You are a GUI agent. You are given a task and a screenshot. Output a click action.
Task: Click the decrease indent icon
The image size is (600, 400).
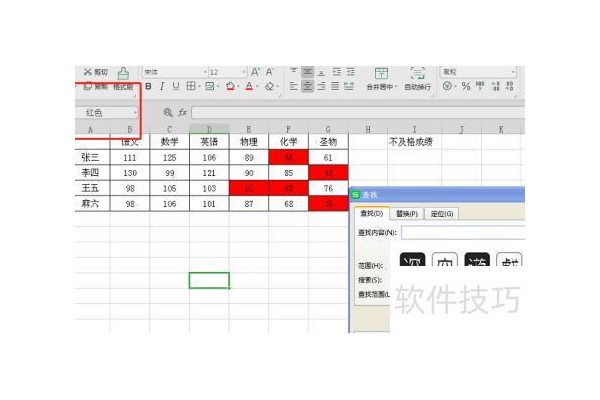[336, 72]
